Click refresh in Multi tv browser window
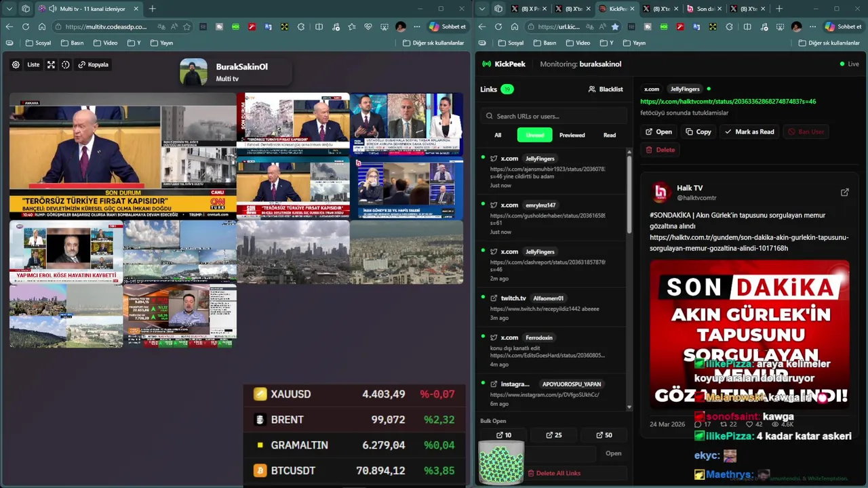Viewport: 868px width, 488px height. click(x=25, y=26)
